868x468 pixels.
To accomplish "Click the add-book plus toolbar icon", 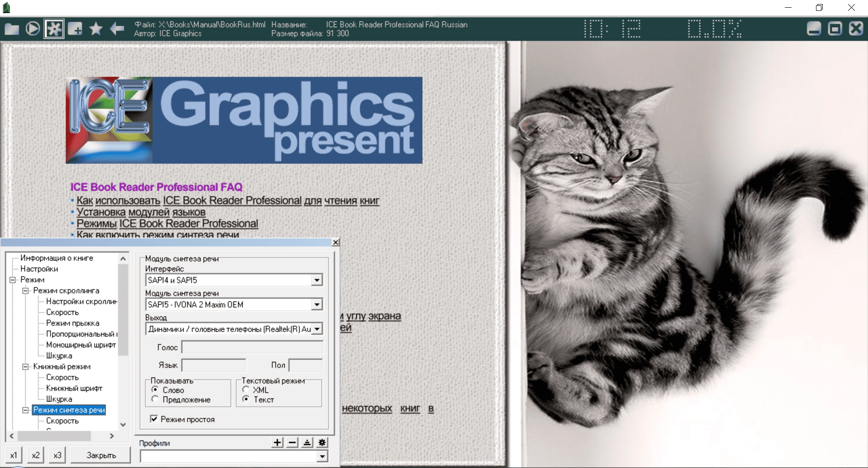I will (75, 29).
